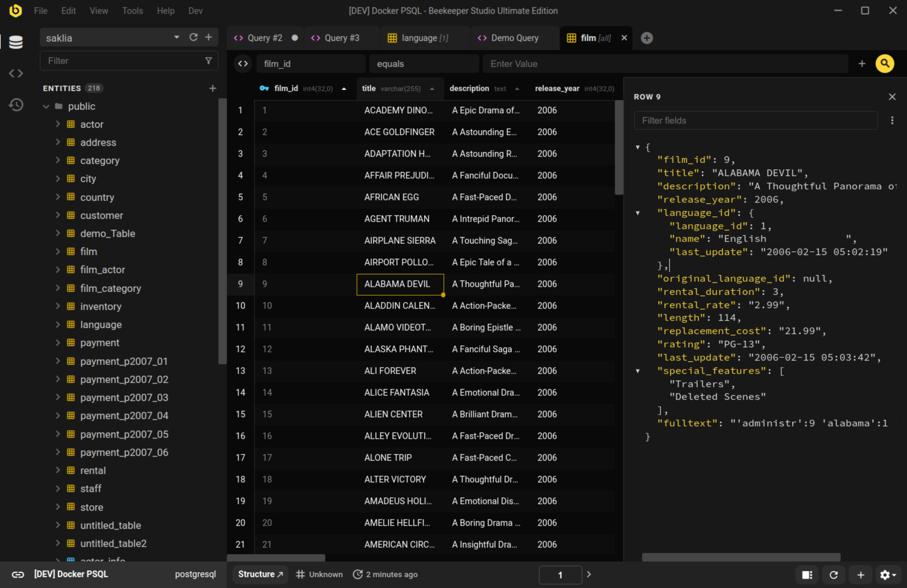This screenshot has height=588, width=907.
Task: Refresh table data in status bar
Action: (x=833, y=574)
